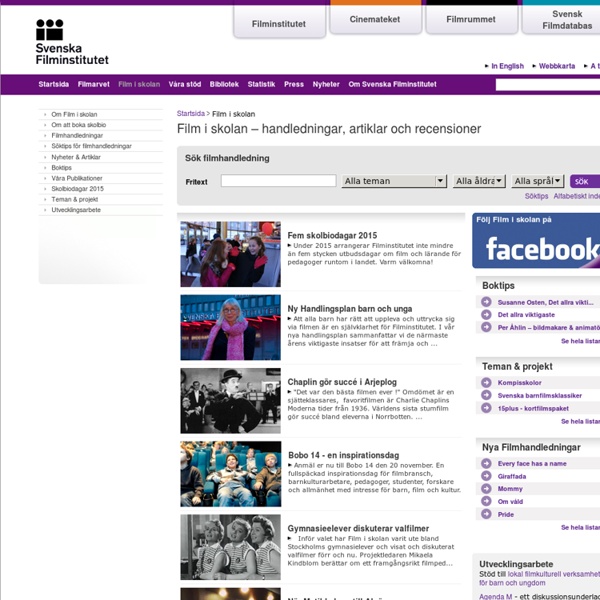Click arrow icon beside Kompisskolor
This screenshot has height=600, width=600.
tap(486, 382)
